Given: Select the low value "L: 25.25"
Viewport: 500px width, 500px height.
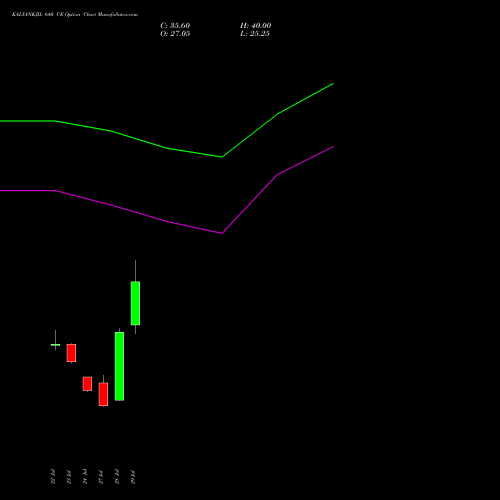Looking at the screenshot, I should click(x=255, y=34).
